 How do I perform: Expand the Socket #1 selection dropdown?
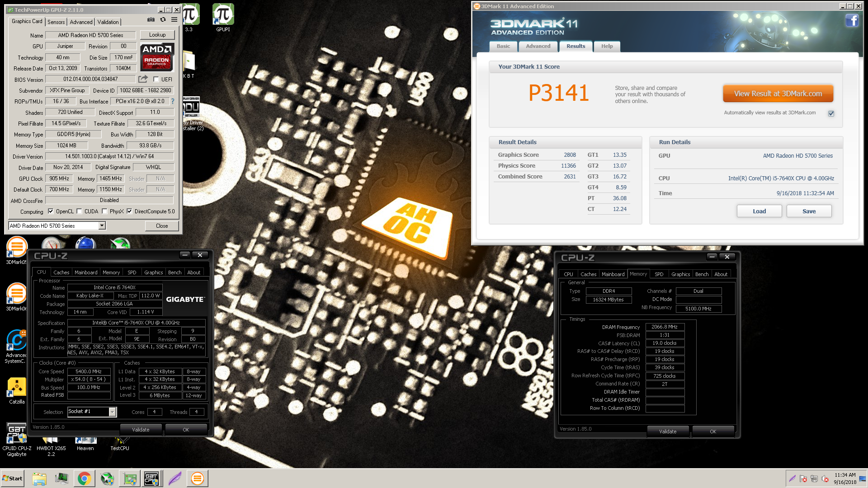tap(112, 412)
